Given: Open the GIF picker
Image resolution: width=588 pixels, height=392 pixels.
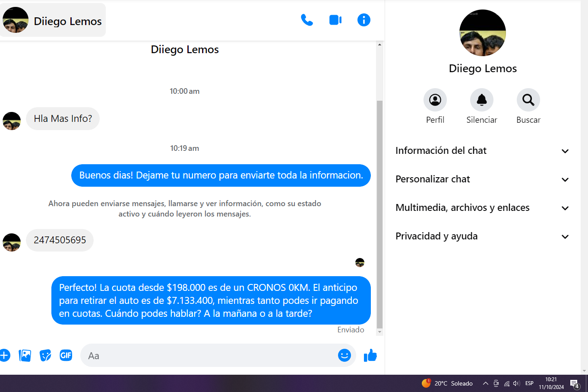Looking at the screenshot, I should coord(66,355).
